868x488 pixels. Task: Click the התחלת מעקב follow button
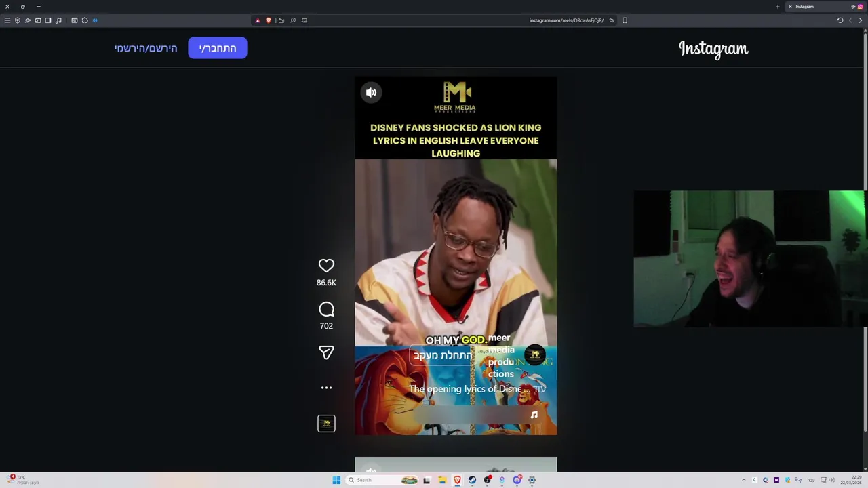pyautogui.click(x=443, y=355)
